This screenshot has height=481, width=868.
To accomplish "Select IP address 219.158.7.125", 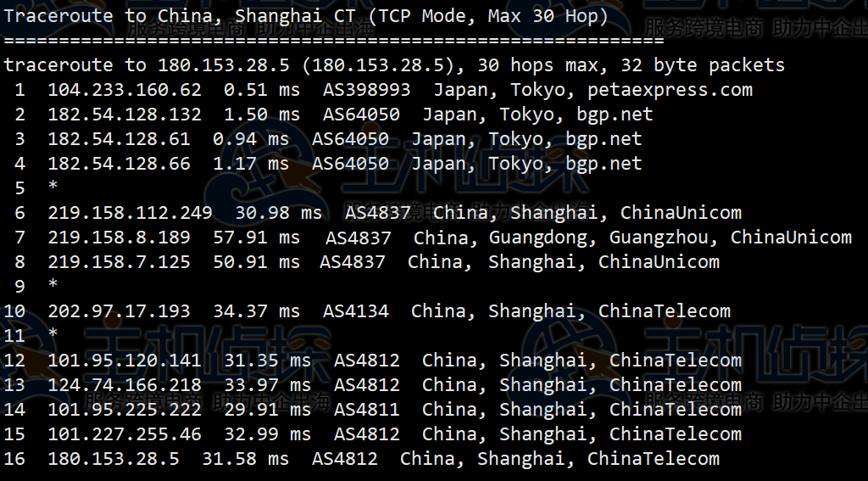I will (119, 262).
